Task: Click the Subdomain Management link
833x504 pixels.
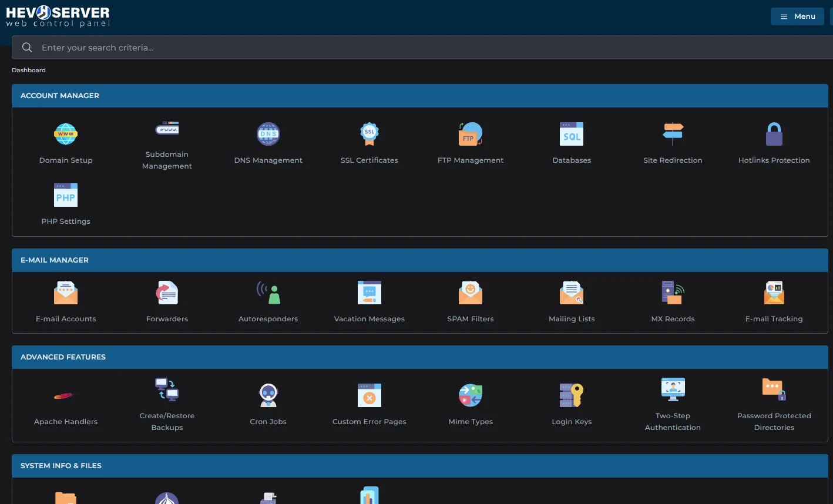Action: pos(167,160)
